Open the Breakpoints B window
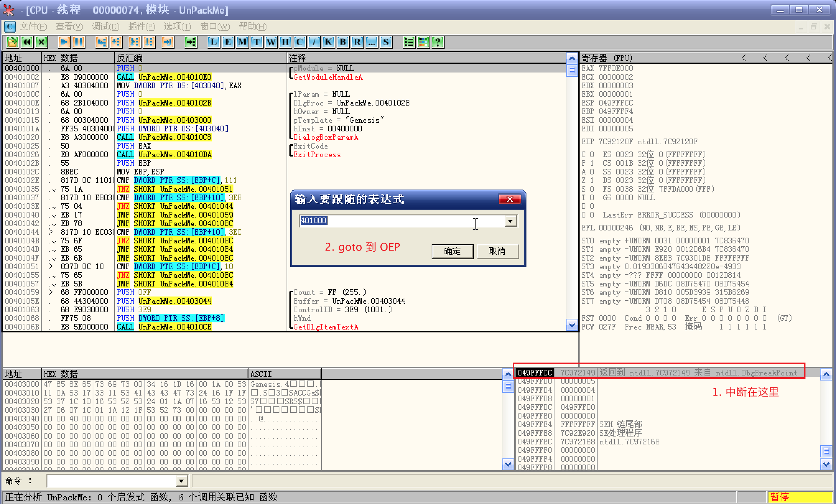Viewport: 836px width, 504px height. 343,42
